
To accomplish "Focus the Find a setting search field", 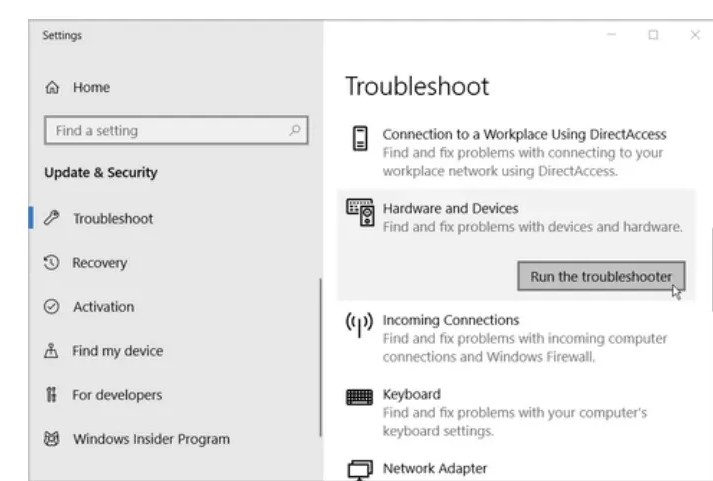I will 176,130.
